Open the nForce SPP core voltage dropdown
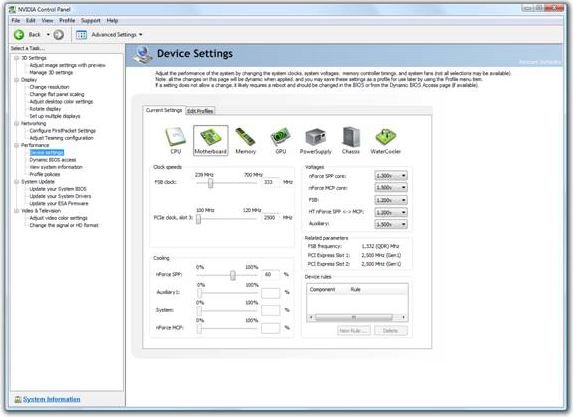 click(x=391, y=176)
